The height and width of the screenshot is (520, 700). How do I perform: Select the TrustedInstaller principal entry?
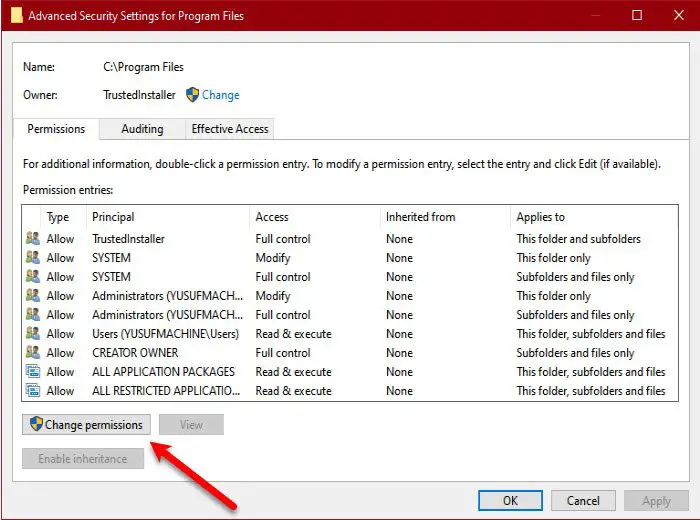tap(128, 239)
